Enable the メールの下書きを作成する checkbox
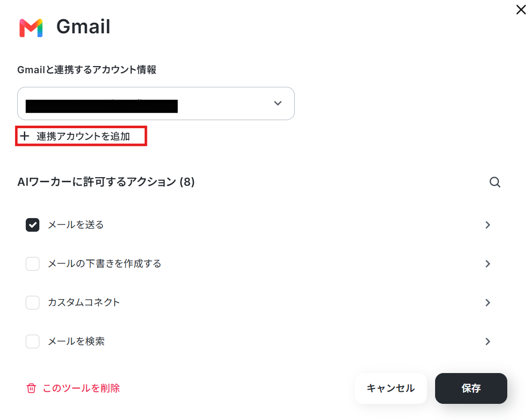The image size is (531, 420). (x=32, y=264)
